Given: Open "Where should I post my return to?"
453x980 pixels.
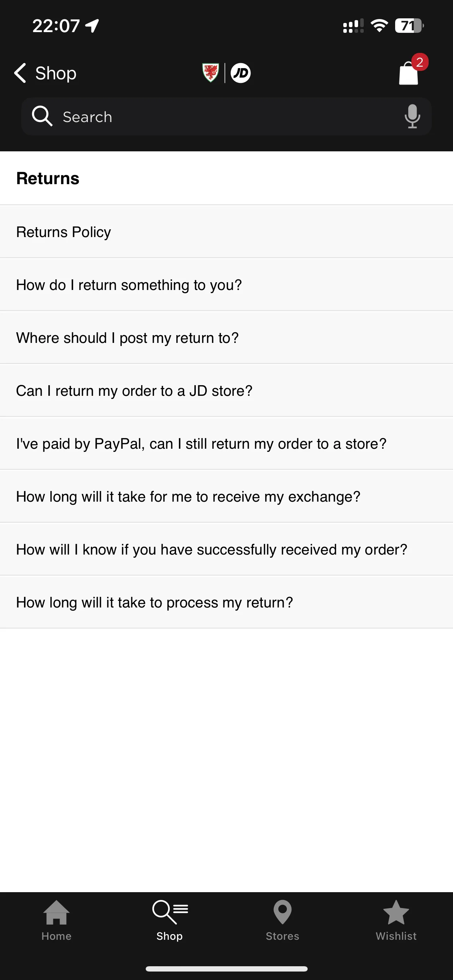Looking at the screenshot, I should point(226,338).
